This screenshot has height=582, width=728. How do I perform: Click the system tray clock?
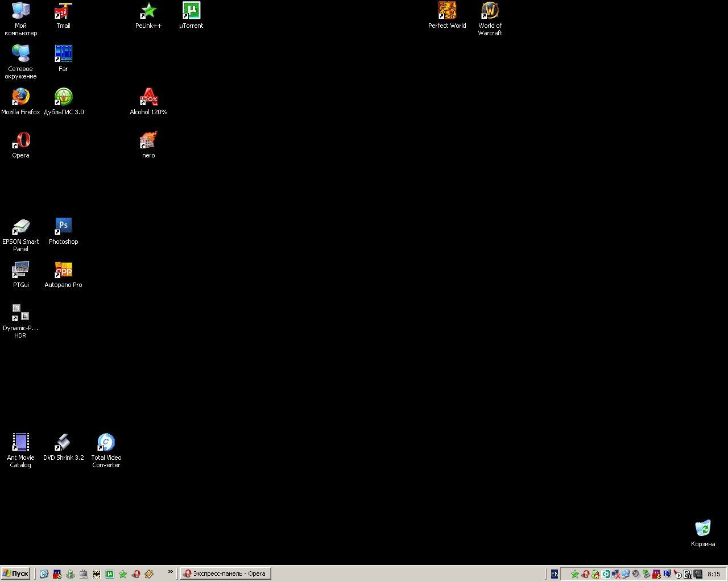[x=714, y=574]
